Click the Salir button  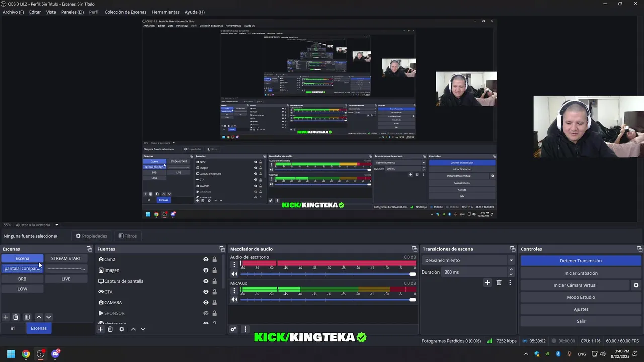581,321
